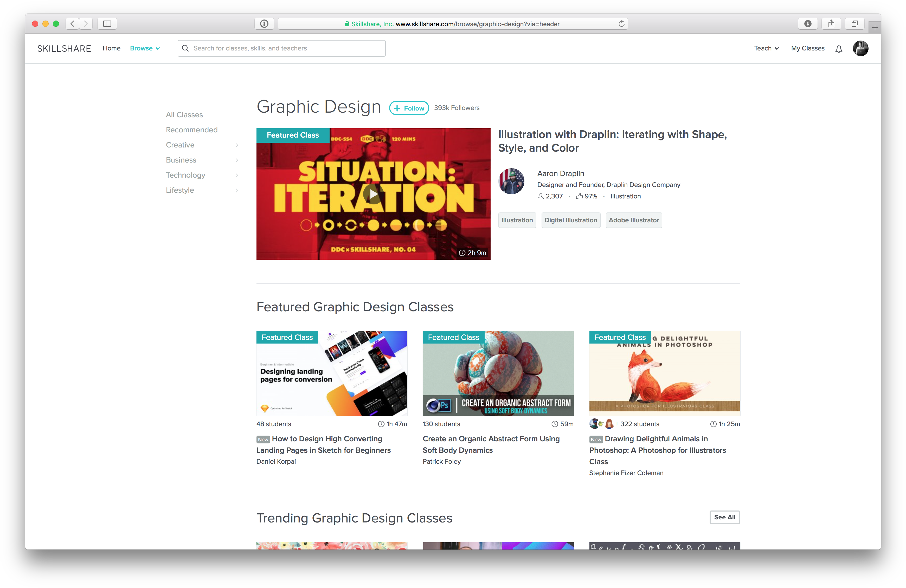Viewport: 906px width, 588px height.
Task: Open Drawing Delightful Animals in Photoshop class
Action: (657, 450)
